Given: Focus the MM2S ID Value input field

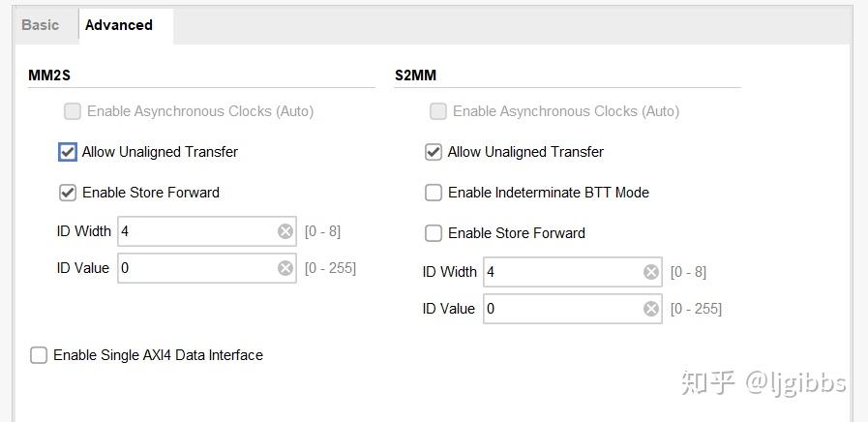Looking at the screenshot, I should point(196,268).
